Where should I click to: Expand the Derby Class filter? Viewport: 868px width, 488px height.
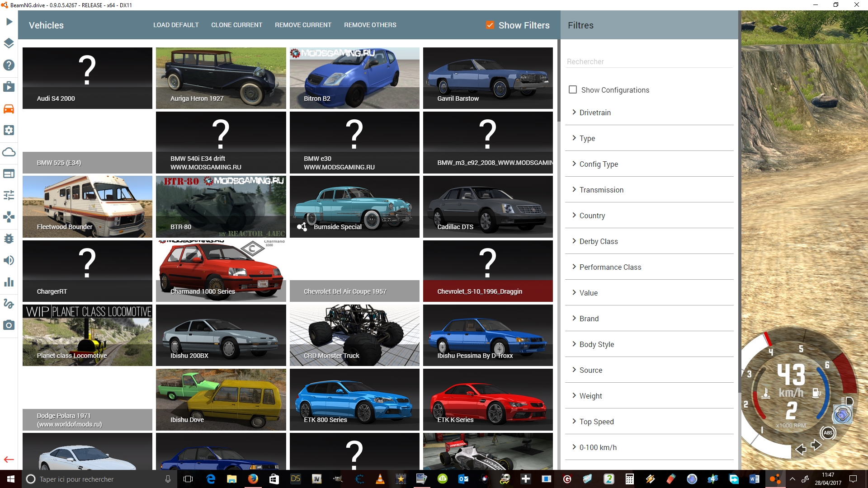(x=649, y=241)
